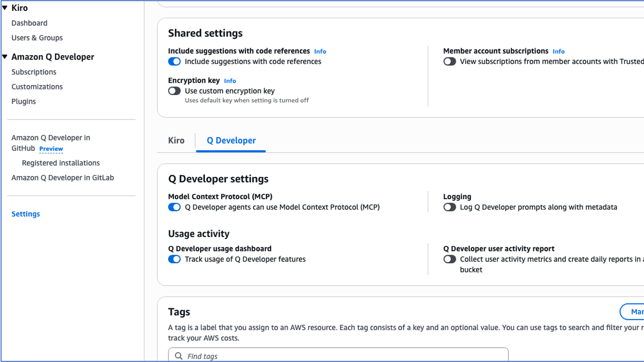Disable Model Context Protocol toggle

pos(175,207)
